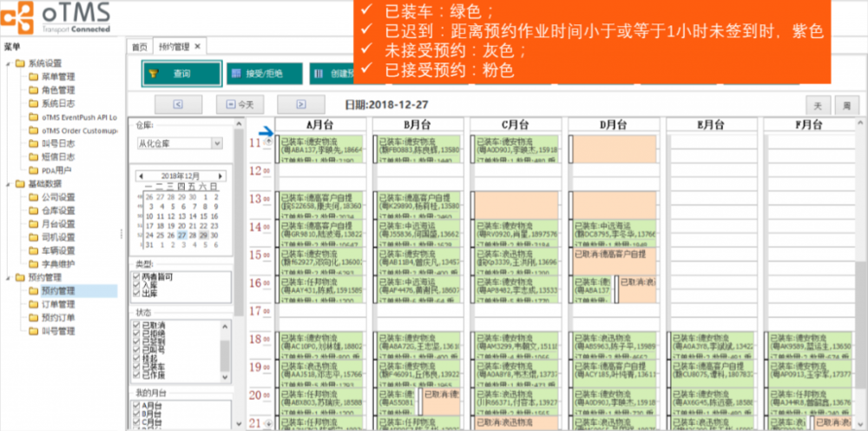The image size is (868, 431).
Task: Open the 仓库 dropdown showing 从化仓库
Action: (216, 143)
